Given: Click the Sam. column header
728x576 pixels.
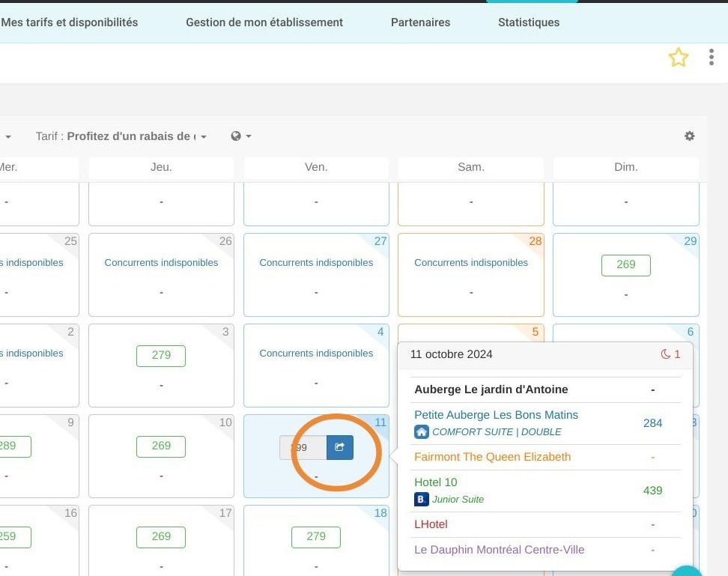Looking at the screenshot, I should tap(471, 167).
